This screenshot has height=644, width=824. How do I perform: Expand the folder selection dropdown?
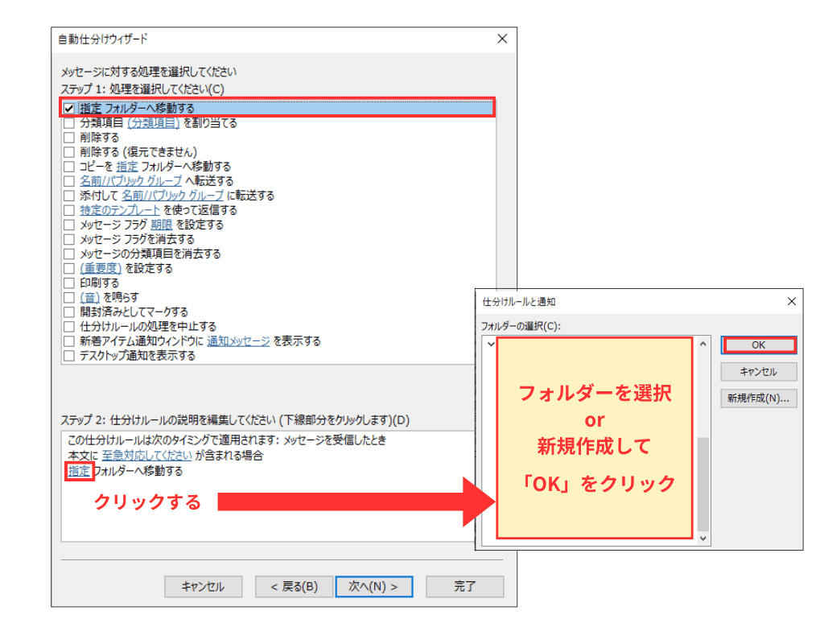[492, 345]
